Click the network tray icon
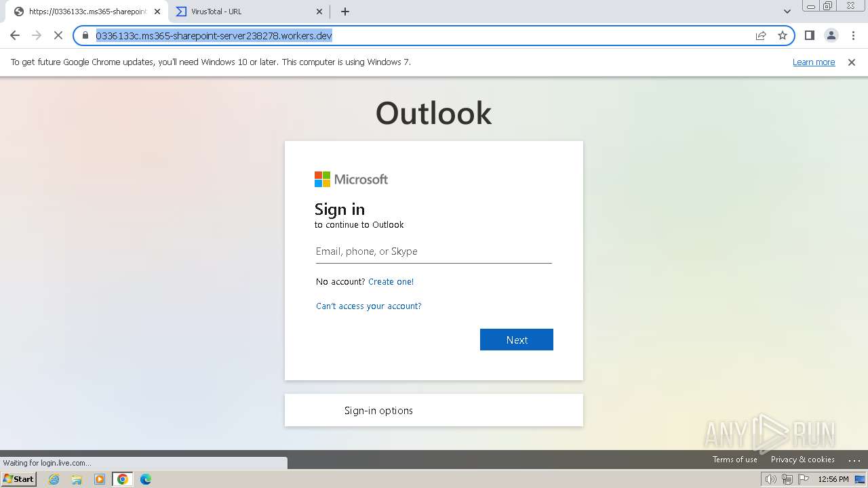 click(x=787, y=479)
